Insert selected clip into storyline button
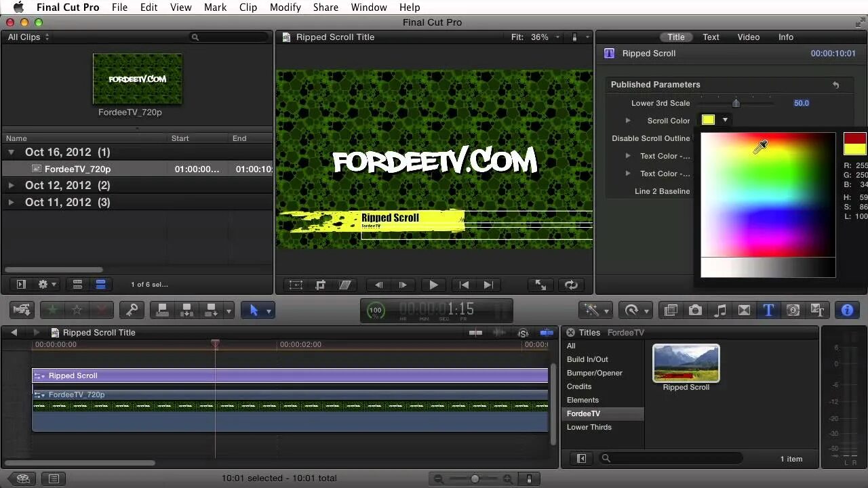The height and width of the screenshot is (488, 868). tap(187, 310)
